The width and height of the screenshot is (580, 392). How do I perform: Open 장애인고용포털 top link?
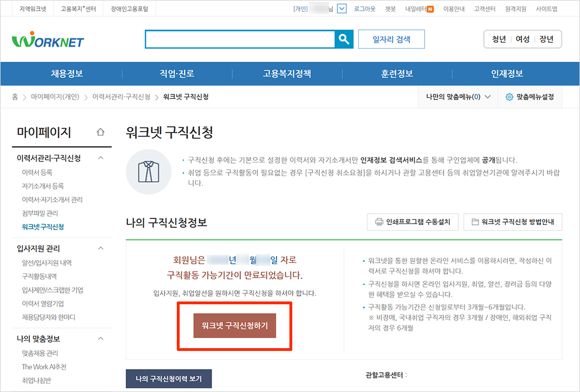coord(130,9)
